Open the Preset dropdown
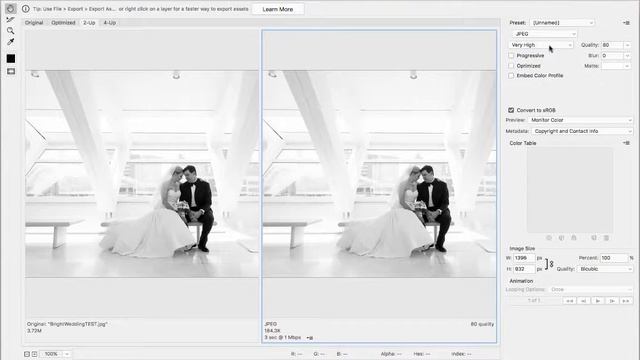640x360 pixels. point(562,23)
